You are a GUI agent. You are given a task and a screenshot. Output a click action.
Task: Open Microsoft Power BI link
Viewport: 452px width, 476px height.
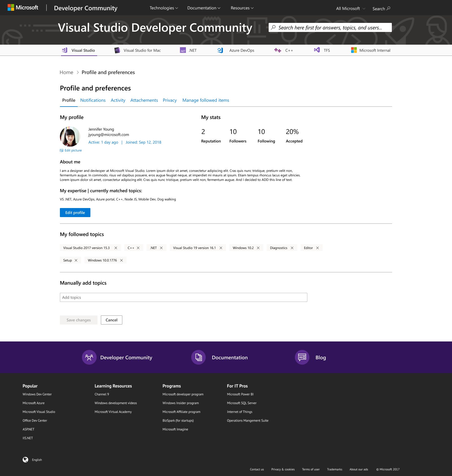(240, 394)
